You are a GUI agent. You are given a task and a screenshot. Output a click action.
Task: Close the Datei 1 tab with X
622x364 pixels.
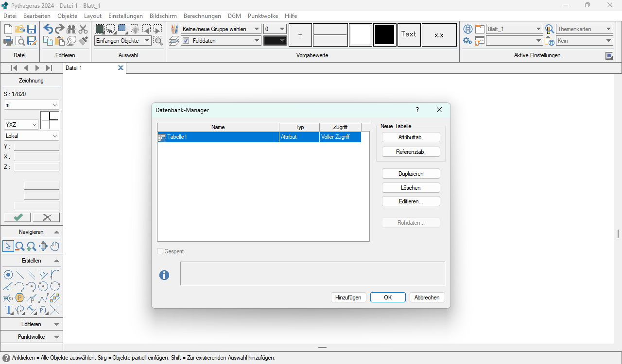click(121, 68)
